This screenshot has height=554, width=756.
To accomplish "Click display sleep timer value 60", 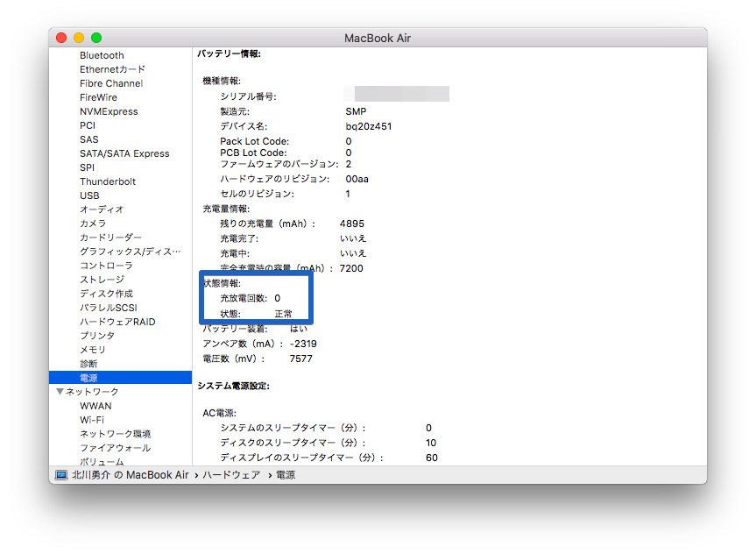I will (432, 458).
